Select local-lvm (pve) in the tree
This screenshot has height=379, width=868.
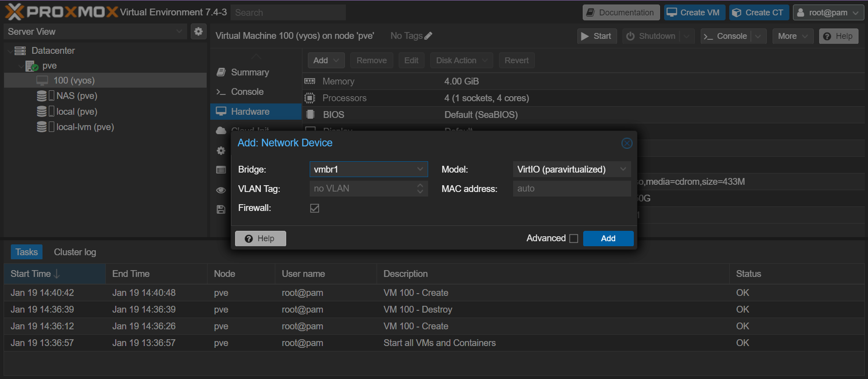coord(105,127)
